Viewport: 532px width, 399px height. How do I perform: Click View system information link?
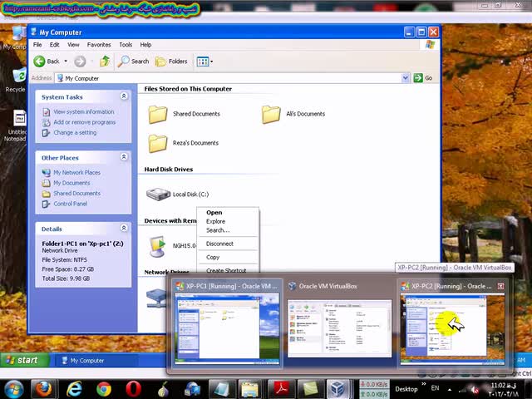(83, 111)
